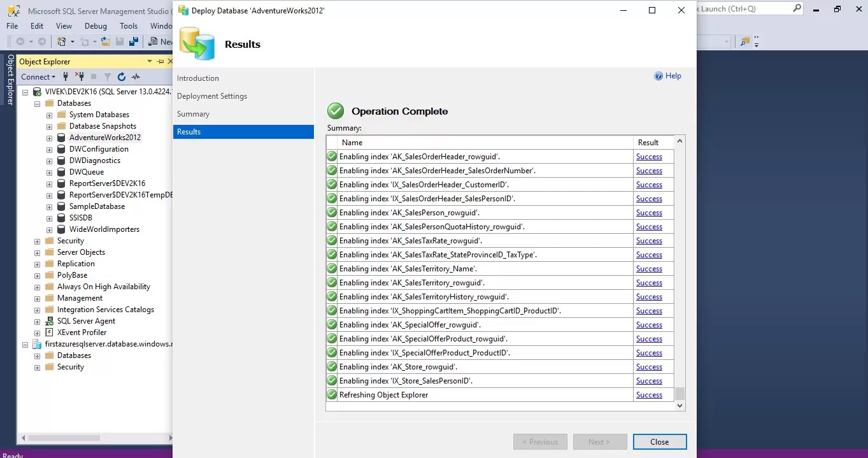Click the SQL Server Agent icon in tree
The image size is (868, 458).
[50, 321]
